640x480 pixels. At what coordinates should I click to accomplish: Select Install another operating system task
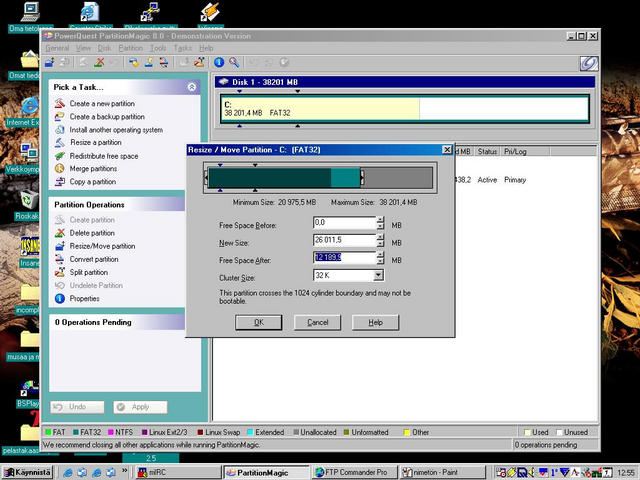116,130
